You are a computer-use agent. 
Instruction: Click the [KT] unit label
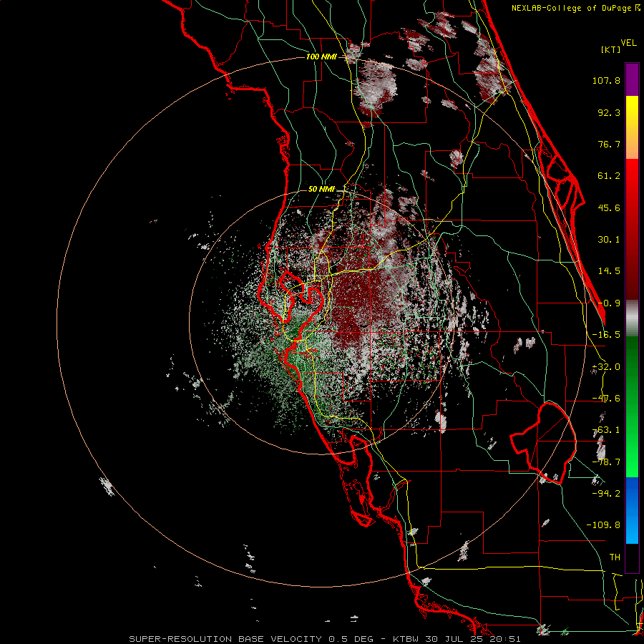[x=611, y=50]
